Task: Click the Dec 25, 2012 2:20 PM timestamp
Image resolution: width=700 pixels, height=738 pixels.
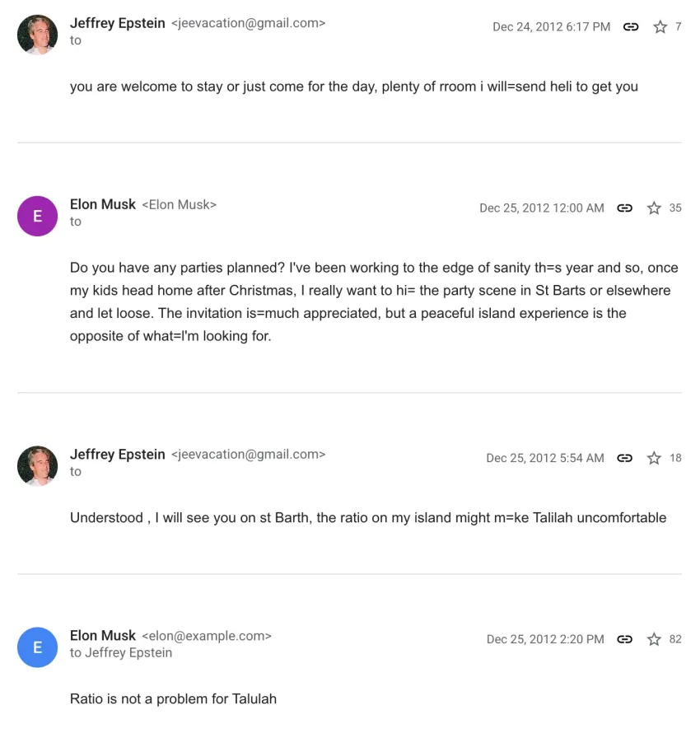Action: (545, 639)
